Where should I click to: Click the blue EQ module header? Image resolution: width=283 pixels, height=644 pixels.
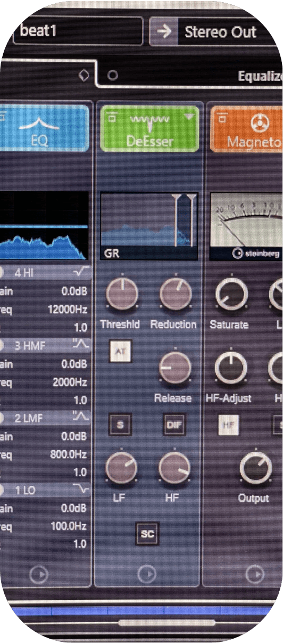point(45,128)
